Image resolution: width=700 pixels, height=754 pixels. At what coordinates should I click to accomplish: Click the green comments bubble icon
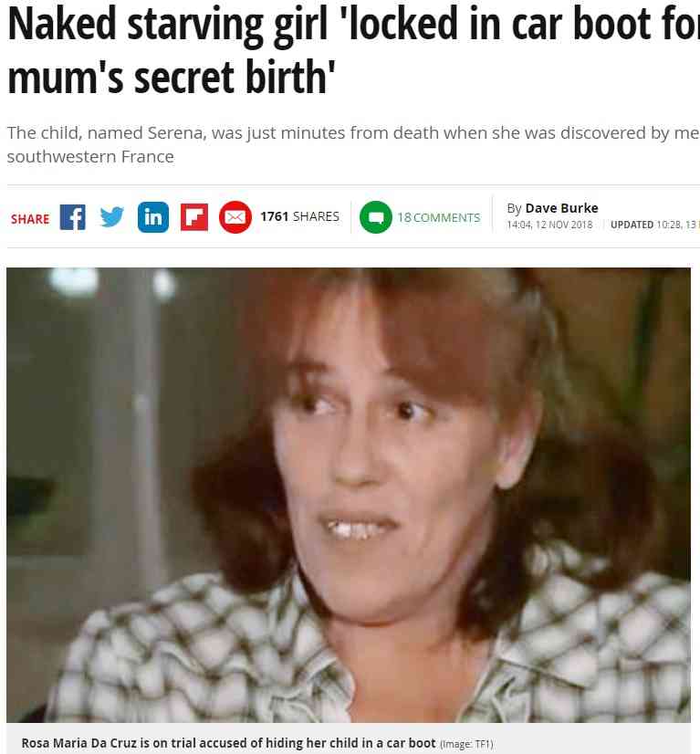(x=376, y=217)
